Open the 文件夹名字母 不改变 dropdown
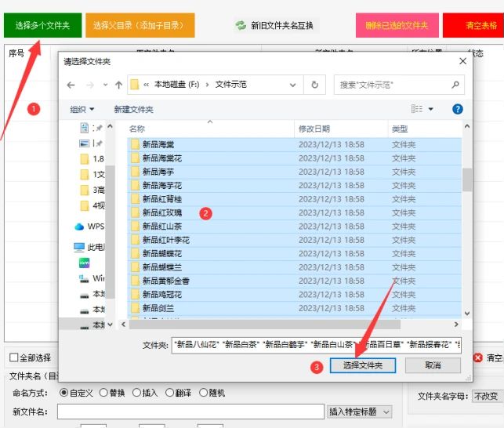This screenshot has width=504, height=428. [x=487, y=397]
